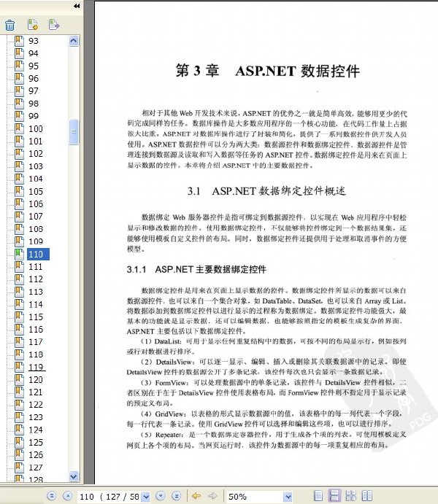The width and height of the screenshot is (438, 504).
Task: Click the bookmark list scrollbar thumb
Action: pos(74,132)
